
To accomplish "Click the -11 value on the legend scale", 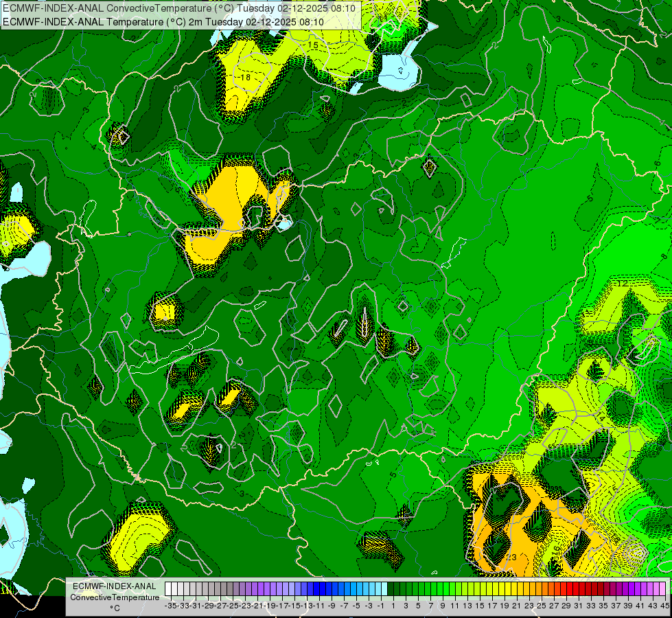I will [318, 606].
